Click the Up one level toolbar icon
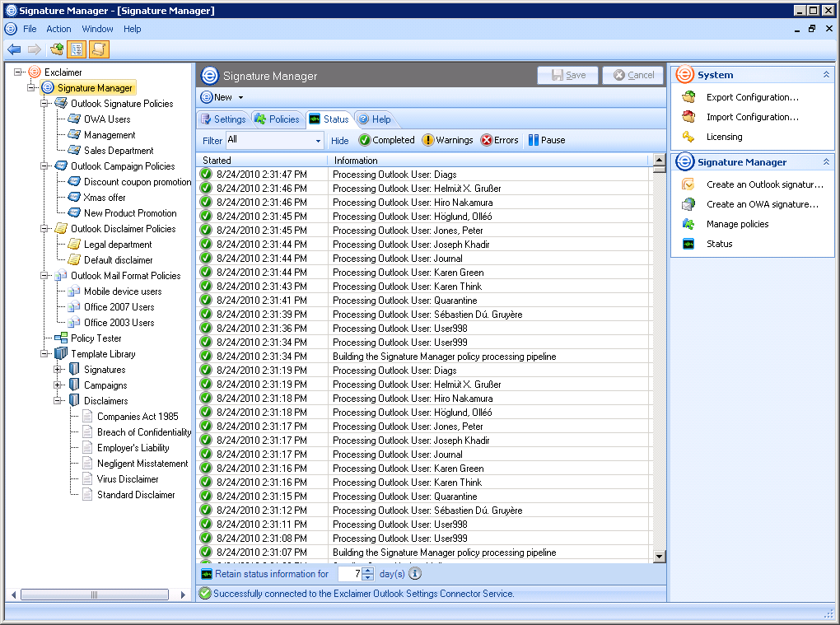The height and width of the screenshot is (625, 840). [57, 49]
